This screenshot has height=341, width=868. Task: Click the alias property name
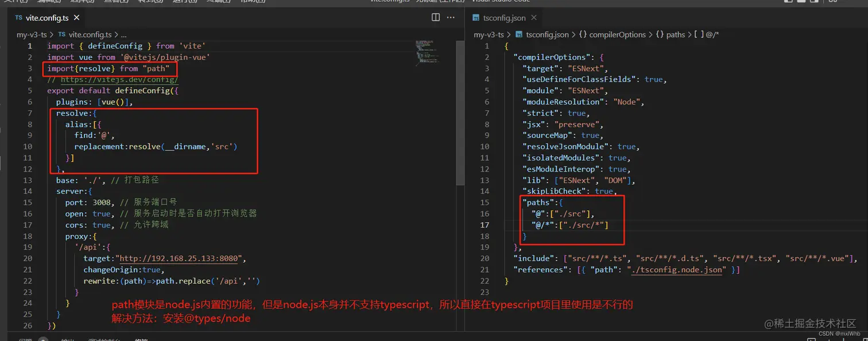(77, 124)
